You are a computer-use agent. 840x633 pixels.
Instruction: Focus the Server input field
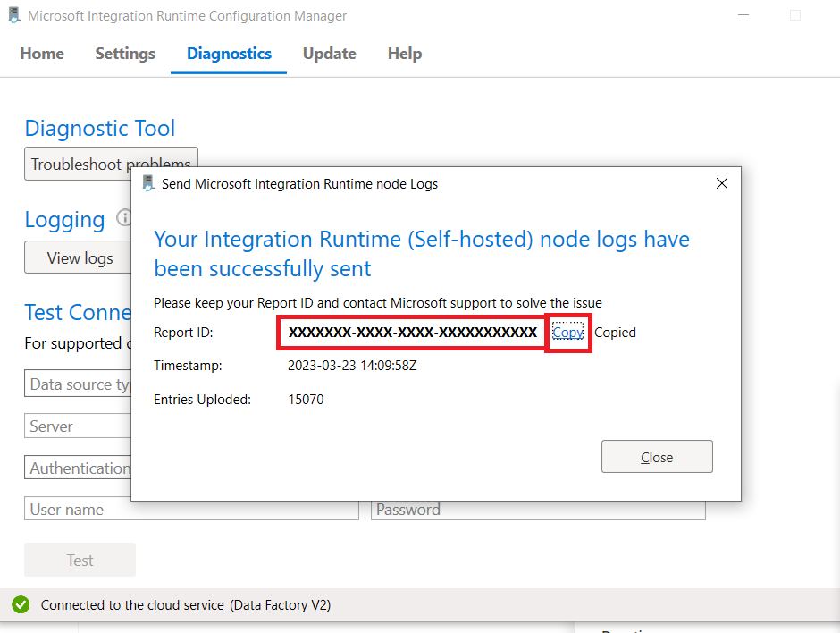[x=78, y=426]
